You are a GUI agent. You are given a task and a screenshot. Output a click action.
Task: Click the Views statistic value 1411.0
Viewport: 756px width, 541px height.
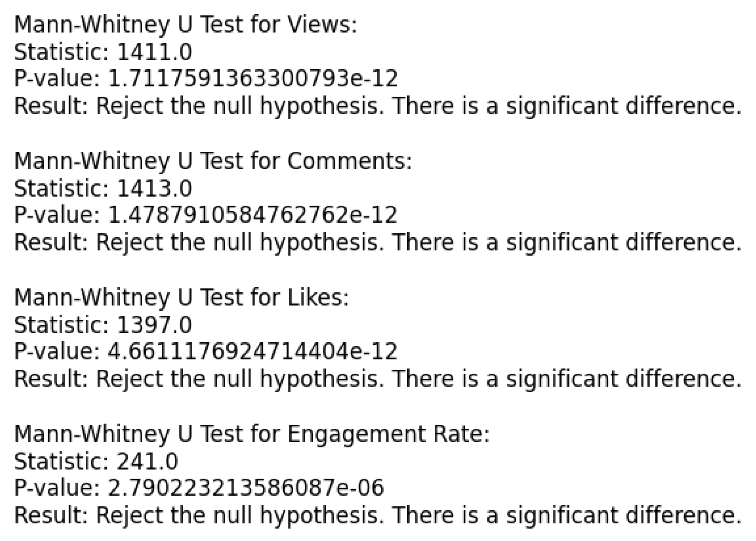(154, 52)
